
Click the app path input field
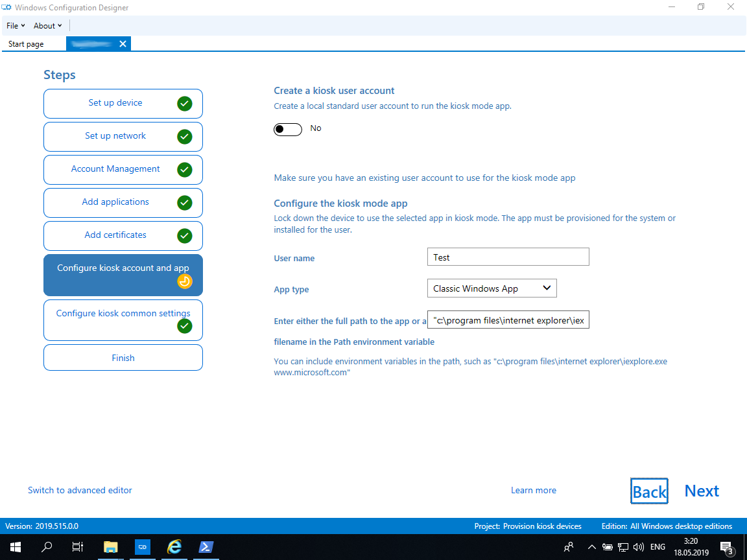[x=508, y=320]
